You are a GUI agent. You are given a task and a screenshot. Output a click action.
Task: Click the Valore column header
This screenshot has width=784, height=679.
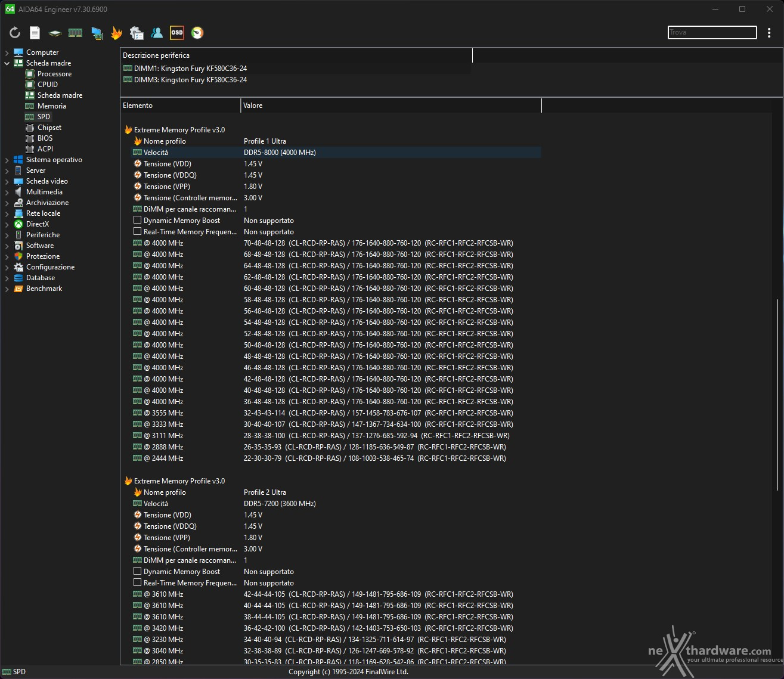[391, 106]
